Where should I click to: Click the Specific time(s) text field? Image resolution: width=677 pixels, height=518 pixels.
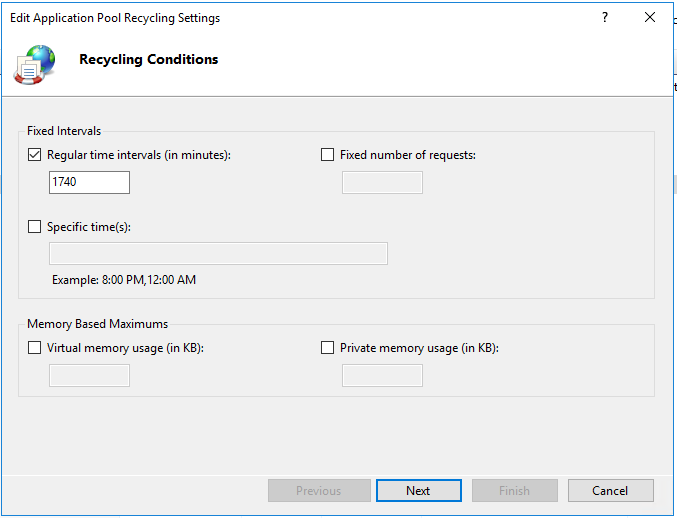(218, 253)
